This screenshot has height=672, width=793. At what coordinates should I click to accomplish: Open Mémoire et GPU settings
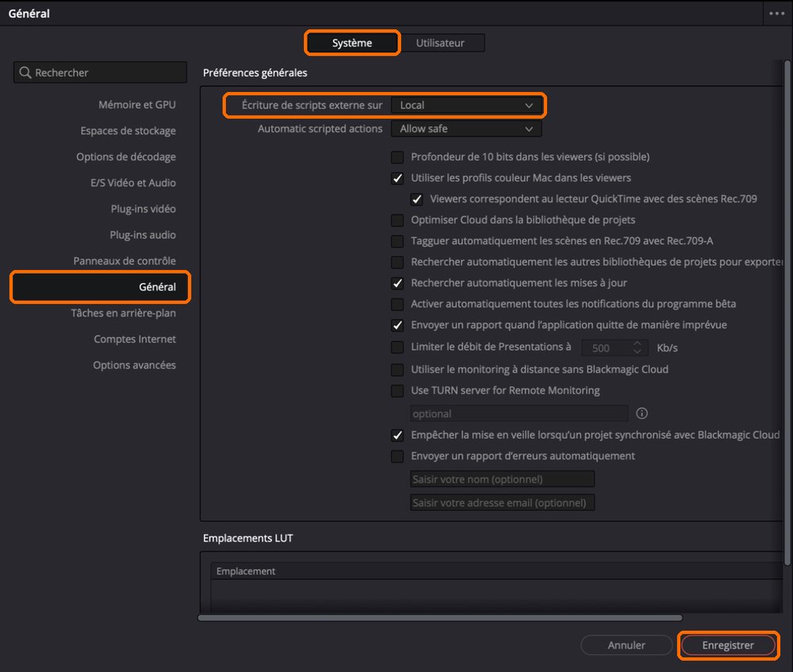[x=137, y=105]
